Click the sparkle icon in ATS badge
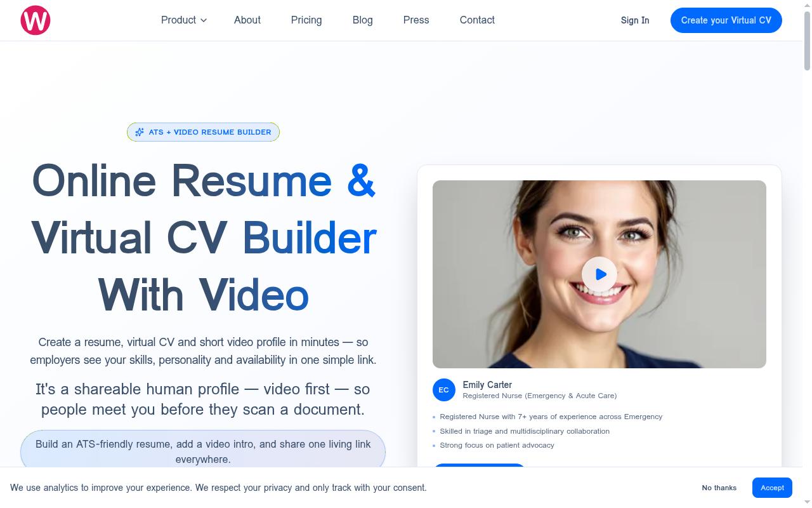812x508 pixels. (x=140, y=132)
